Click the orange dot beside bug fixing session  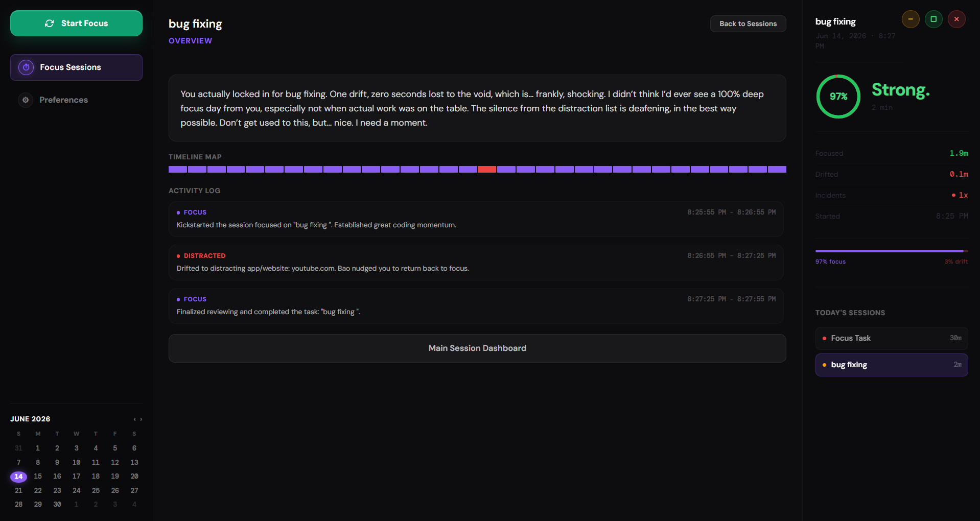(824, 365)
